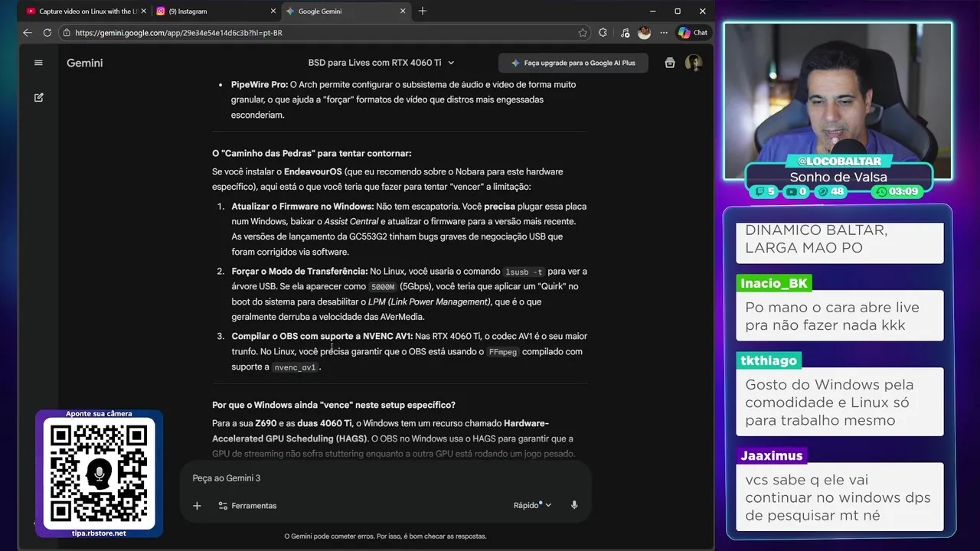Image resolution: width=980 pixels, height=551 pixels.
Task: Click the Gemini logo text
Action: 84,63
